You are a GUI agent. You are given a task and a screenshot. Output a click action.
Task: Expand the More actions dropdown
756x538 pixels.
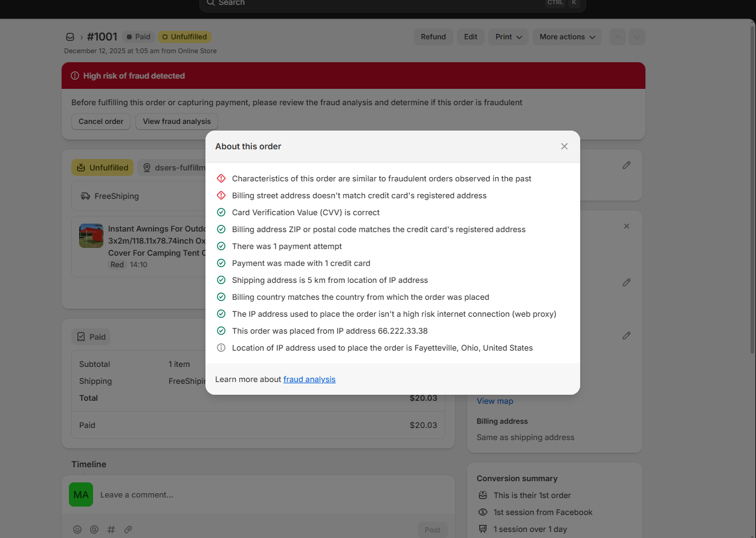(x=566, y=37)
